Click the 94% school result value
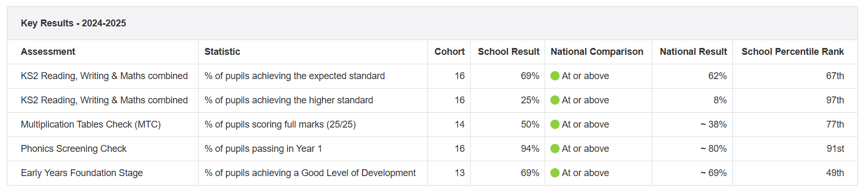 [x=530, y=149]
